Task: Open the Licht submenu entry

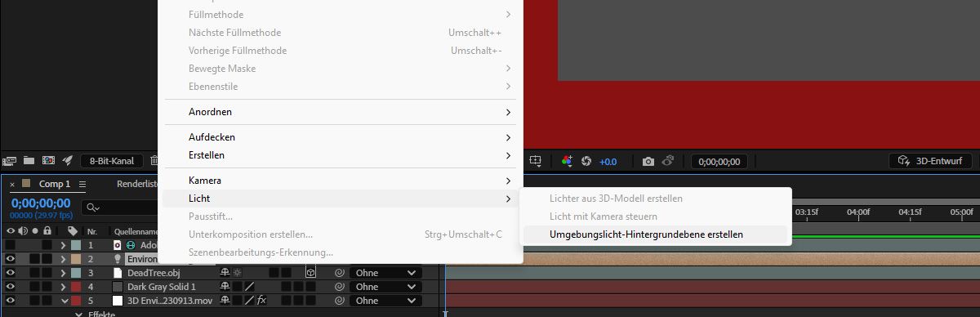Action: [x=340, y=199]
